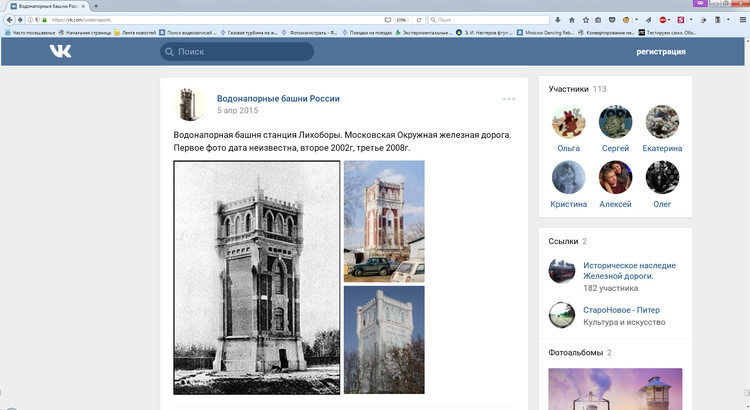Viewport: 750px width, 410px height.
Task: Open member Екатерина's profile
Action: click(662, 122)
